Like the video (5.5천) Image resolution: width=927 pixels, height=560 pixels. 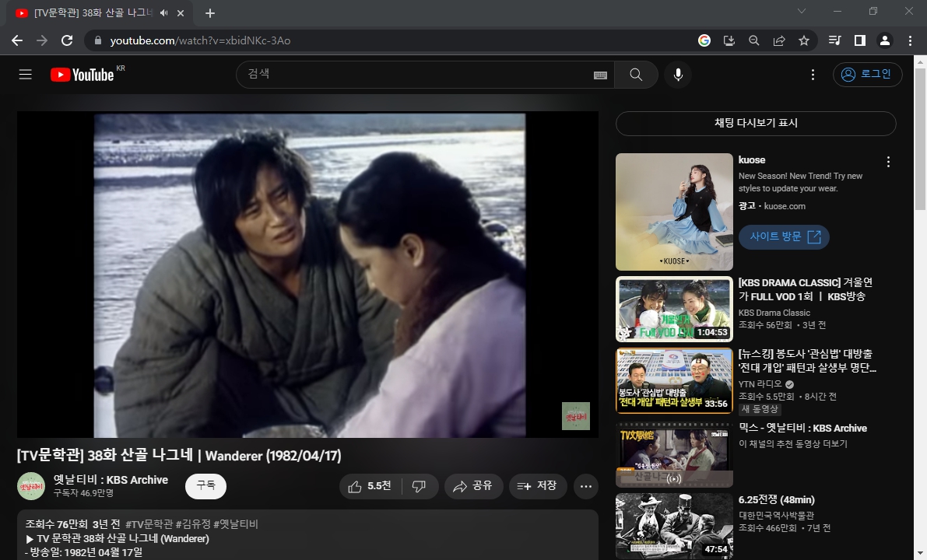(370, 486)
